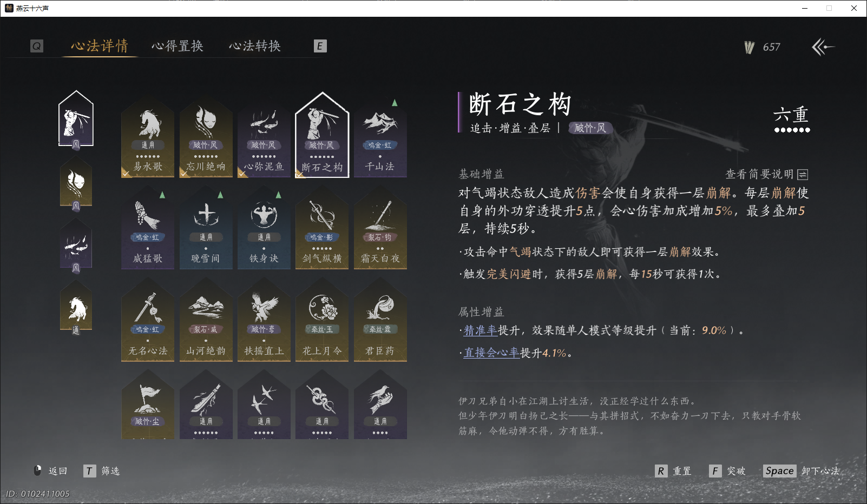Select the 断石之构 inner art card
This screenshot has width=867, height=504.
click(x=322, y=135)
